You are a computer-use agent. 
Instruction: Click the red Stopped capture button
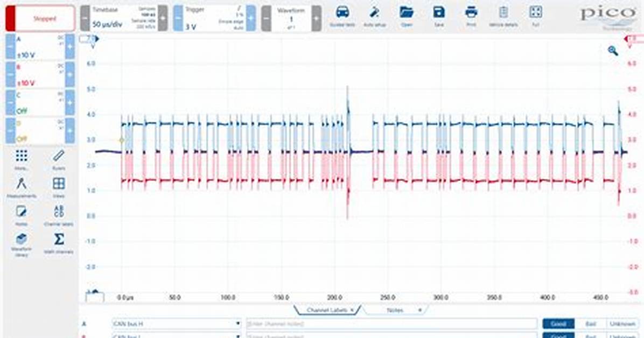coord(40,18)
